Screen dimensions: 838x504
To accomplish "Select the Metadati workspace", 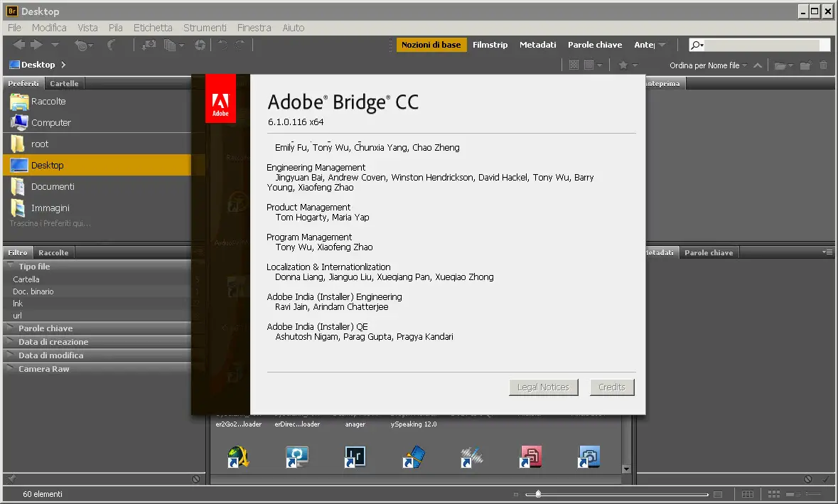I will click(x=537, y=45).
